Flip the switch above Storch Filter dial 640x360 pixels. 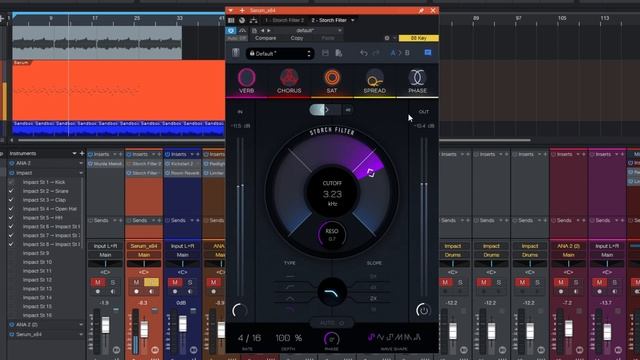coord(324,110)
